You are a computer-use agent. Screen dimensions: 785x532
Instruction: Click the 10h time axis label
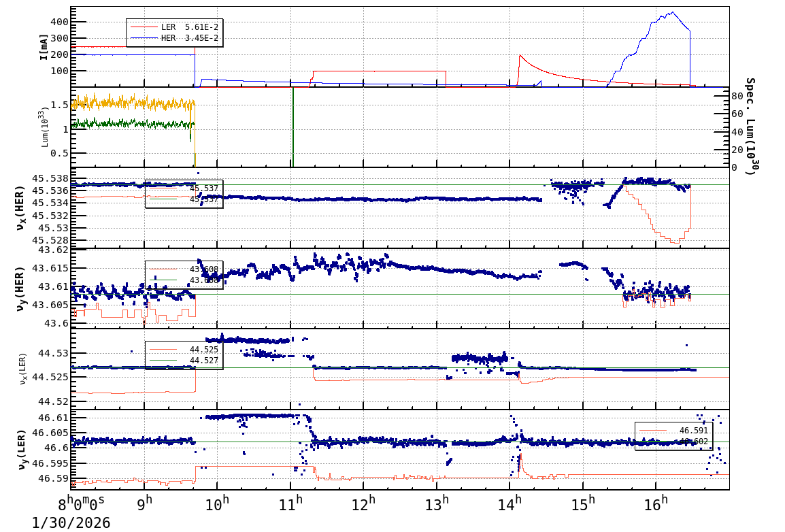pyautogui.click(x=218, y=503)
